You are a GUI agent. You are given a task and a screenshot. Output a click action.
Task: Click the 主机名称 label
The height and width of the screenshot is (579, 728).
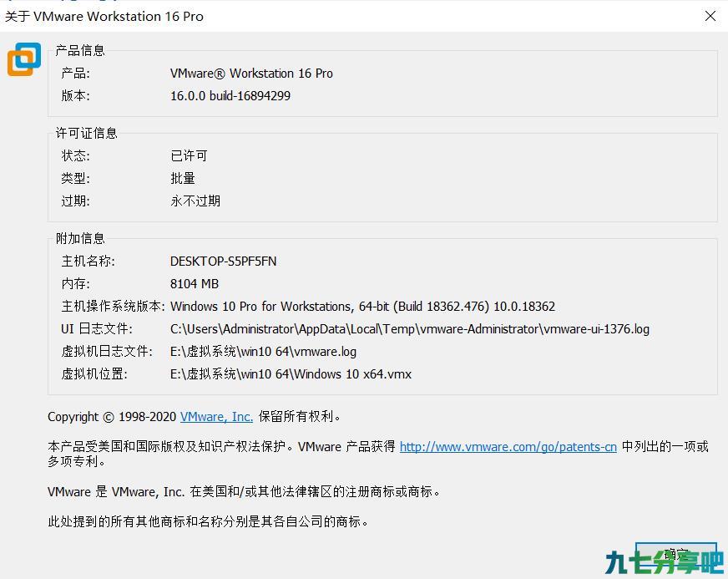tap(88, 262)
